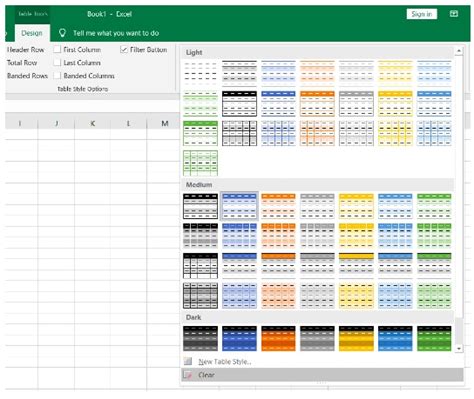Click the Sign in button
The width and height of the screenshot is (474, 399).
click(x=422, y=14)
